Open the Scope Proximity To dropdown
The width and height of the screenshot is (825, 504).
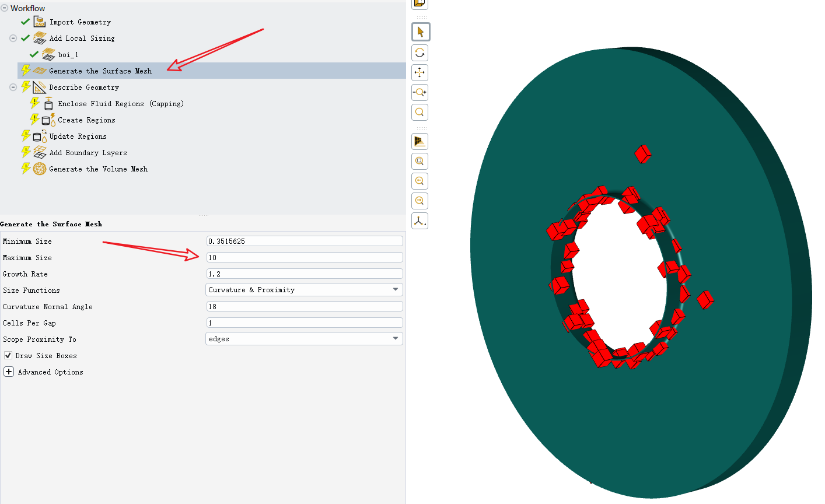[x=304, y=339]
